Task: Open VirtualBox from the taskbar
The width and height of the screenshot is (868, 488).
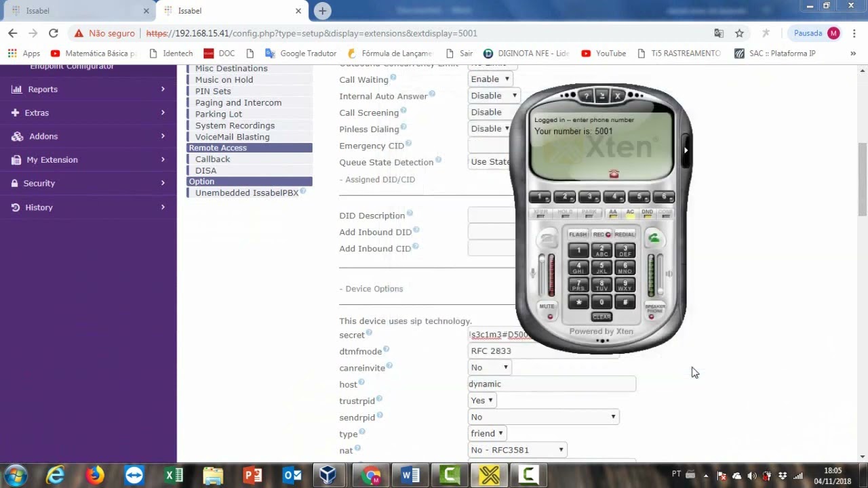Action: 328,475
